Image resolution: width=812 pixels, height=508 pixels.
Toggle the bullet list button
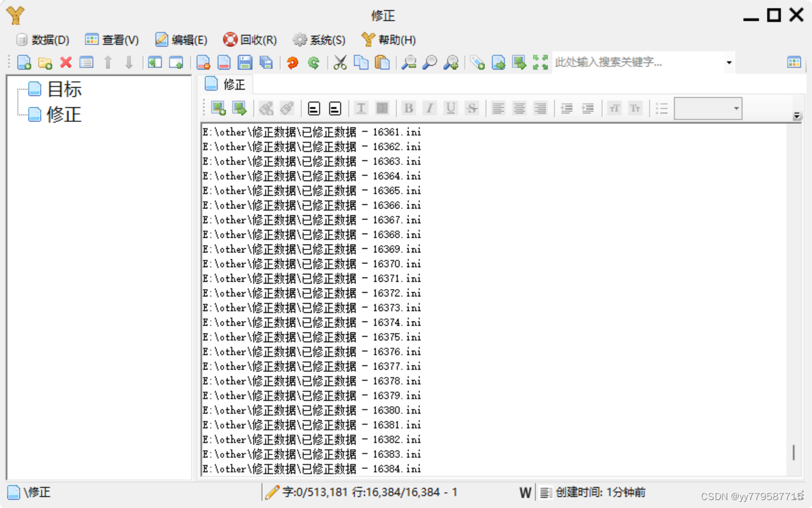(662, 109)
